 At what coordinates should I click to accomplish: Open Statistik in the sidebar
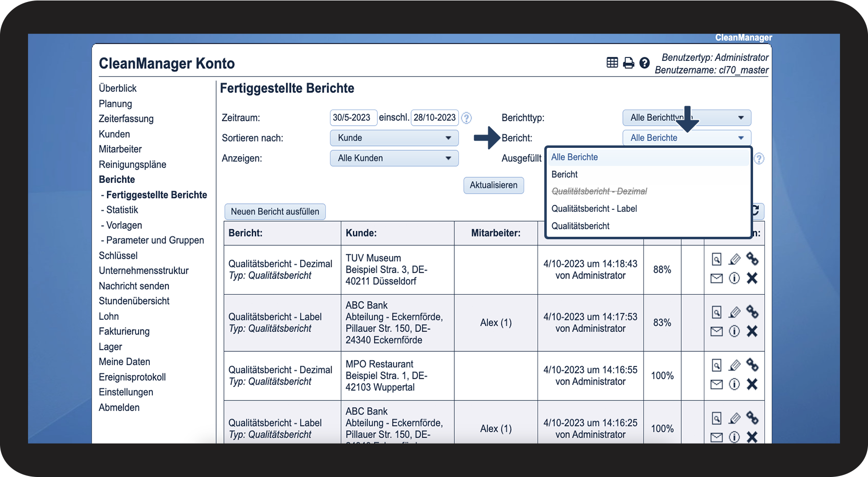[122, 210]
